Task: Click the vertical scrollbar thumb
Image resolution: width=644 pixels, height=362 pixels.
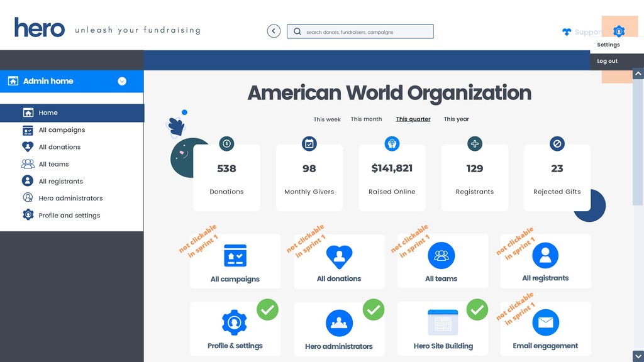Action: tap(638, 143)
